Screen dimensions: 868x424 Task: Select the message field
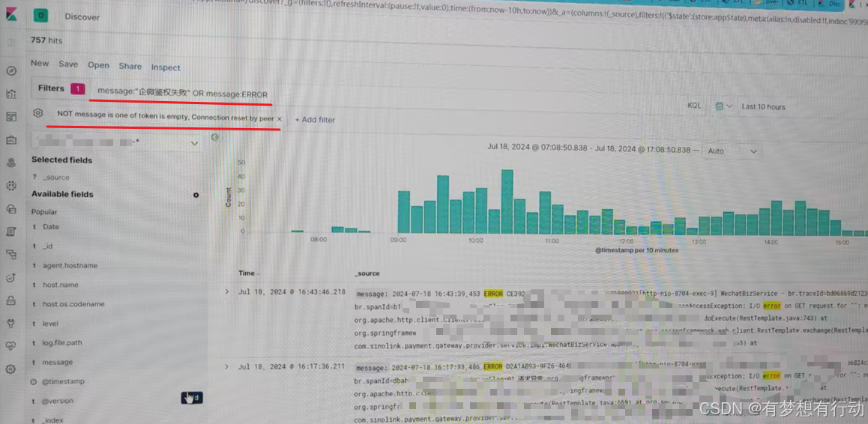click(x=58, y=363)
